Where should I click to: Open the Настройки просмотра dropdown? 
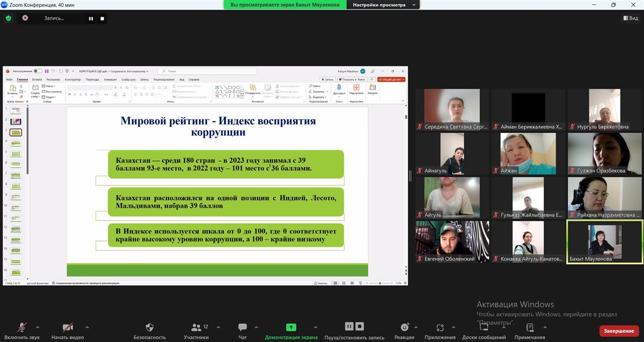pyautogui.click(x=383, y=4)
